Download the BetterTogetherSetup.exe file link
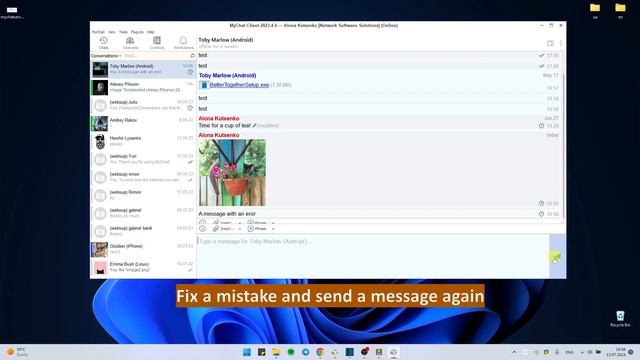 [x=239, y=85]
